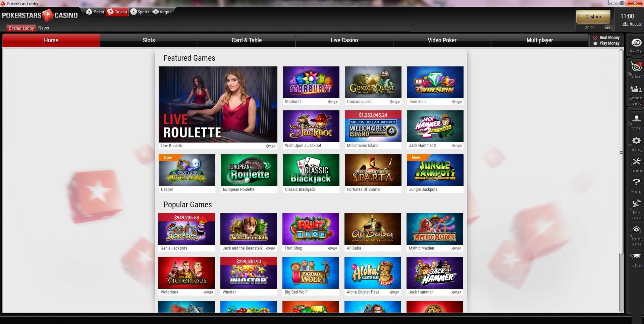This screenshot has width=644, height=324.
Task: Open Challenges target icon in sidebar
Action: [x=636, y=66]
